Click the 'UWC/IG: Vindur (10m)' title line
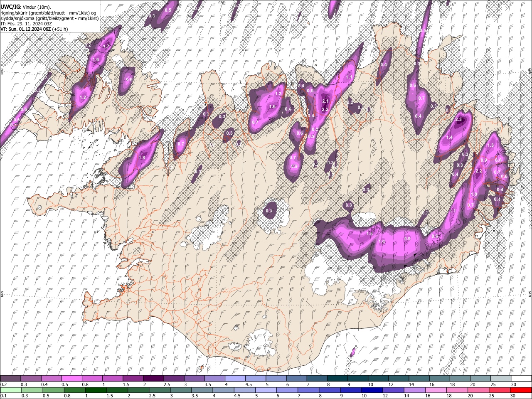The height and width of the screenshot is (399, 532). point(25,7)
